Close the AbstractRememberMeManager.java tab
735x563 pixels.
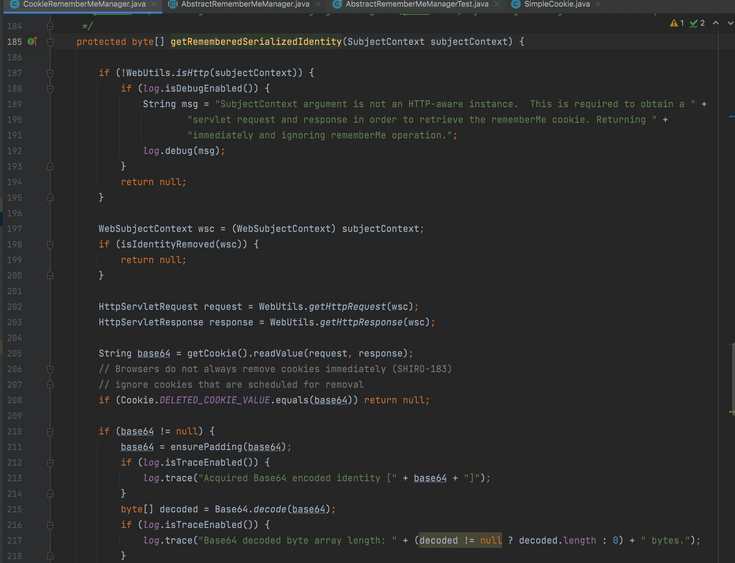[318, 4]
